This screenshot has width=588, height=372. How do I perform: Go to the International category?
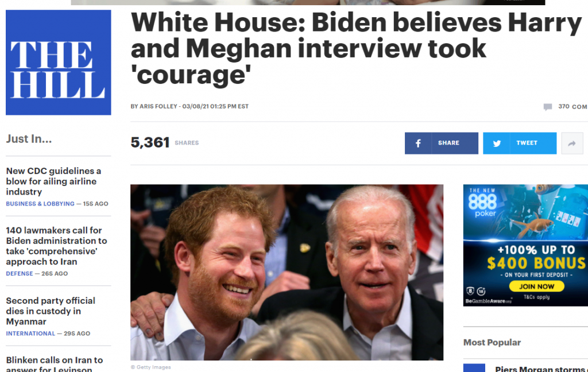pyautogui.click(x=30, y=334)
